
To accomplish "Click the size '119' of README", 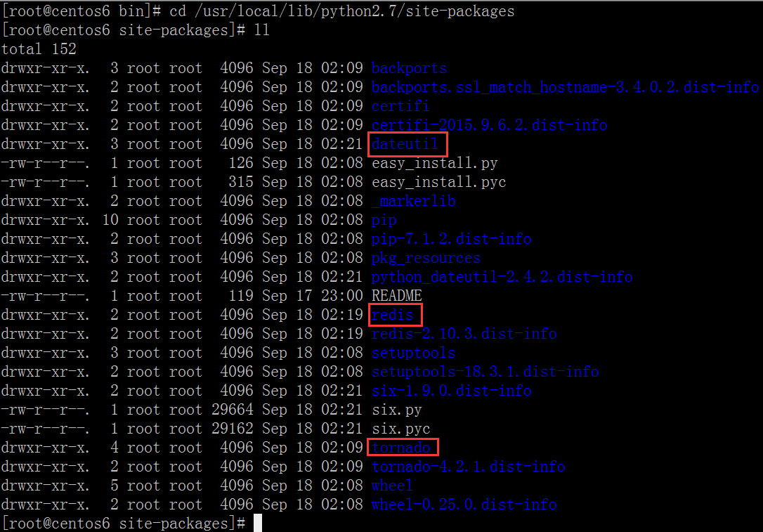I will pos(241,296).
